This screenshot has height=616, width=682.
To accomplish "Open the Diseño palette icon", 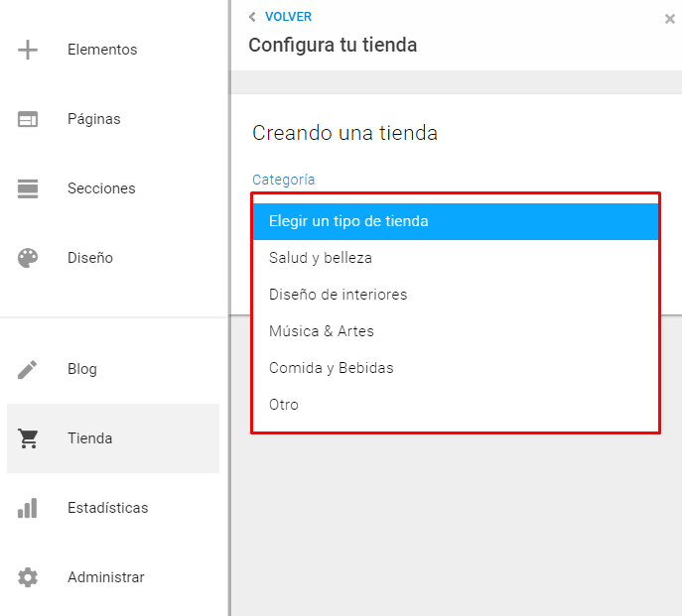I will click(28, 258).
